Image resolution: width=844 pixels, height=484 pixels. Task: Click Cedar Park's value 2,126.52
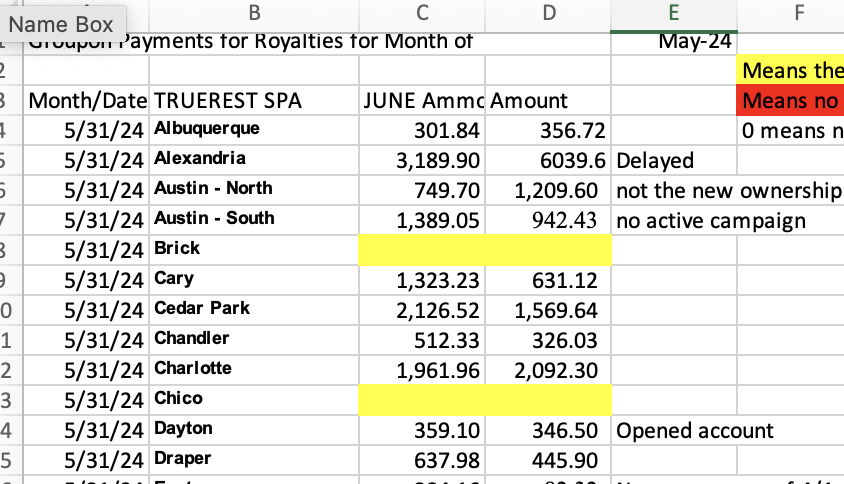439,310
